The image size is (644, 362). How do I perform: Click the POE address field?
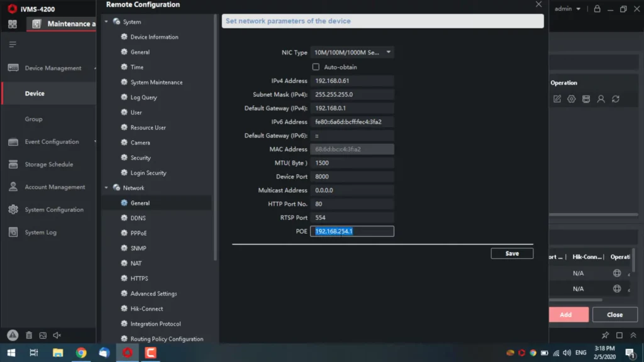point(352,231)
